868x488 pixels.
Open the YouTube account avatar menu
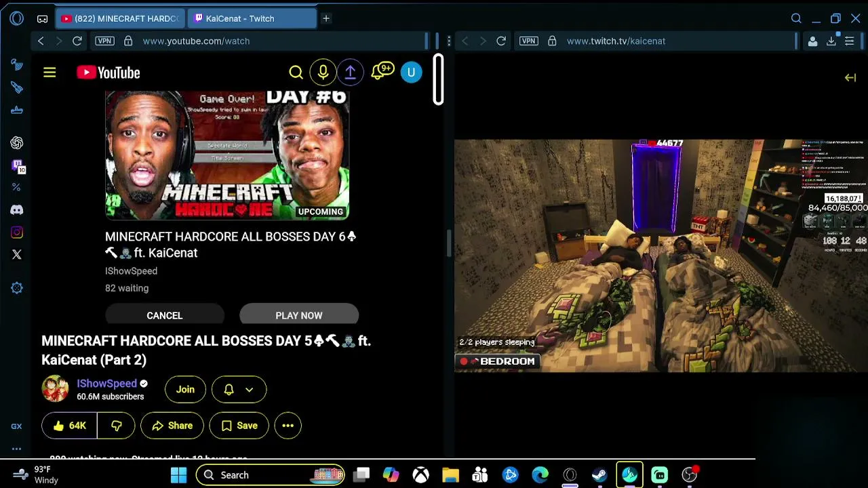411,72
